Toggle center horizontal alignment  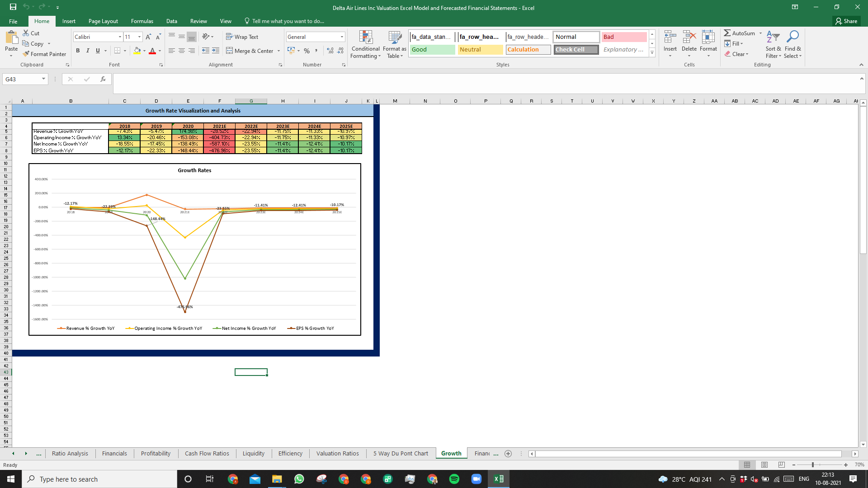coord(182,51)
